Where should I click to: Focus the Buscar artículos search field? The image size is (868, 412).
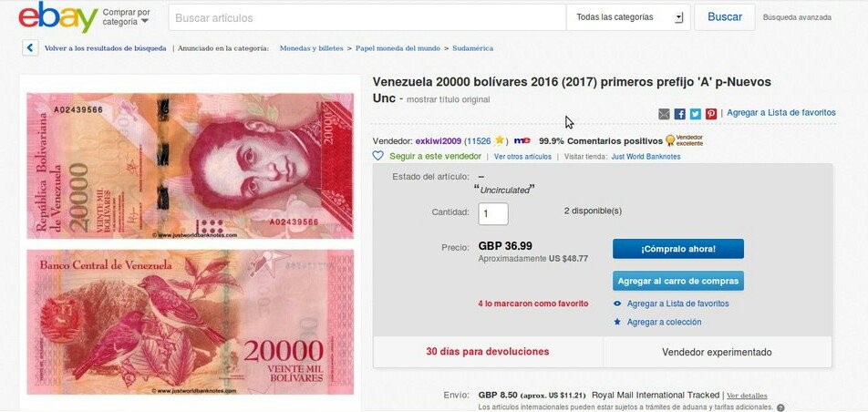click(367, 17)
